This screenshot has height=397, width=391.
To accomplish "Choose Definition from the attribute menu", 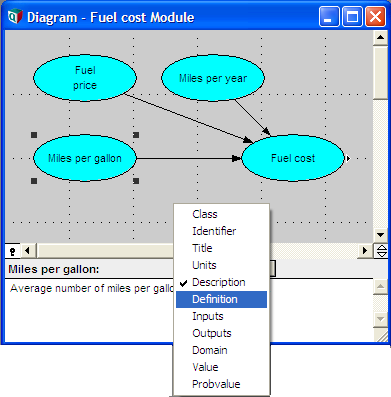I will (x=221, y=299).
